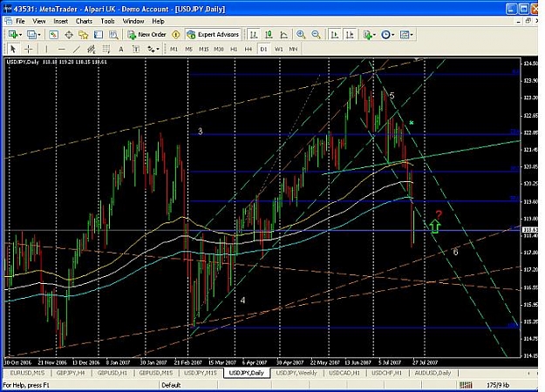
Task: Select the Trendline drawing tool
Action: [76, 49]
